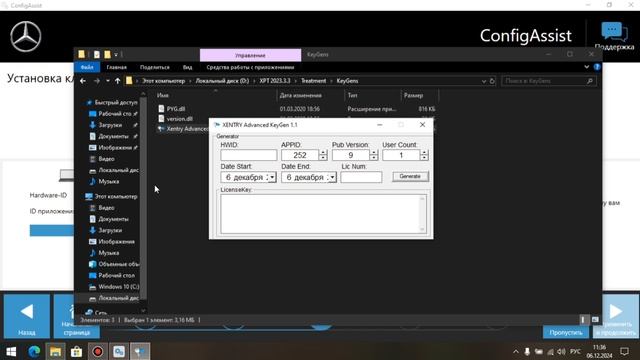Open pinned Загрузки in Quick access
The width and height of the screenshot is (640, 360).
(x=110, y=125)
